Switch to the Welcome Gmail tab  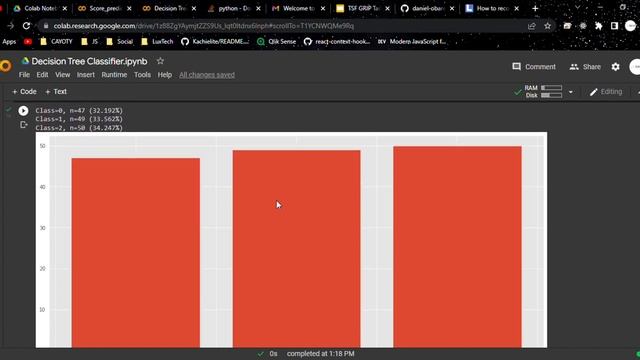(298, 8)
